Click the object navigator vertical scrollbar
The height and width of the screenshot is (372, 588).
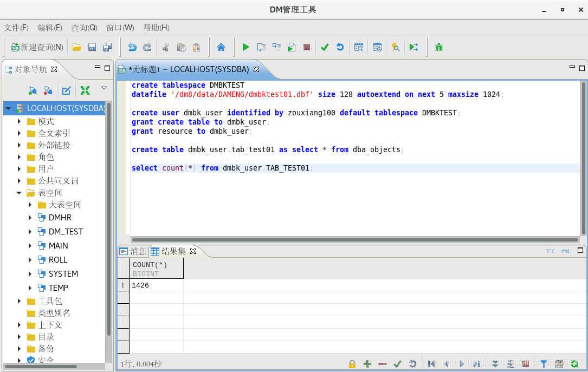coord(108,219)
